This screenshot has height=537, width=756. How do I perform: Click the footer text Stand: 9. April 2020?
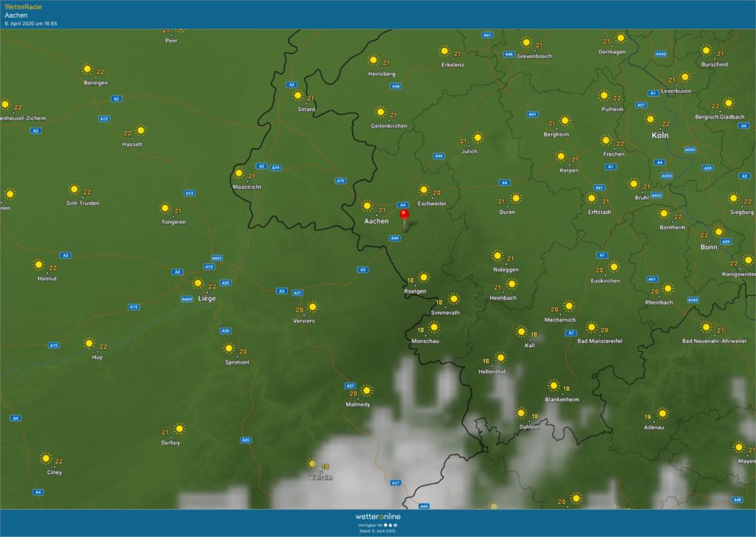tap(377, 531)
